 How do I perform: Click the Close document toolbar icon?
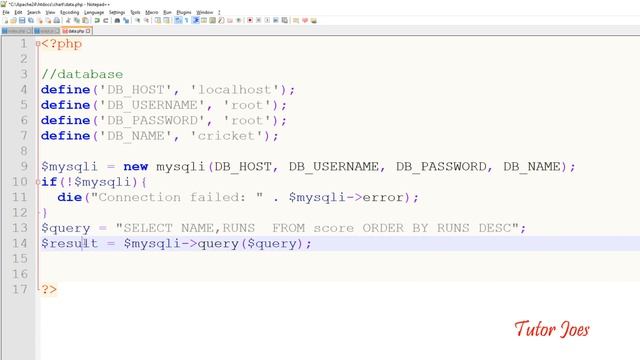(40, 20)
